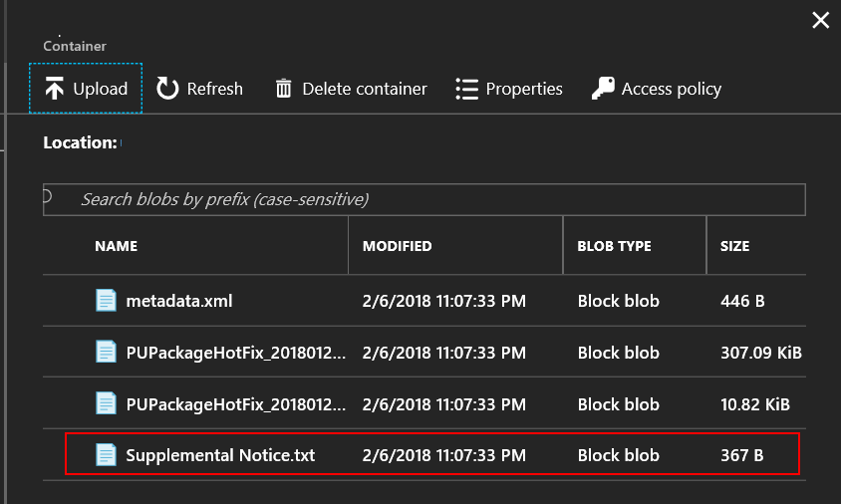Click the trash can Delete container icon
The width and height of the screenshot is (841, 504).
point(283,89)
